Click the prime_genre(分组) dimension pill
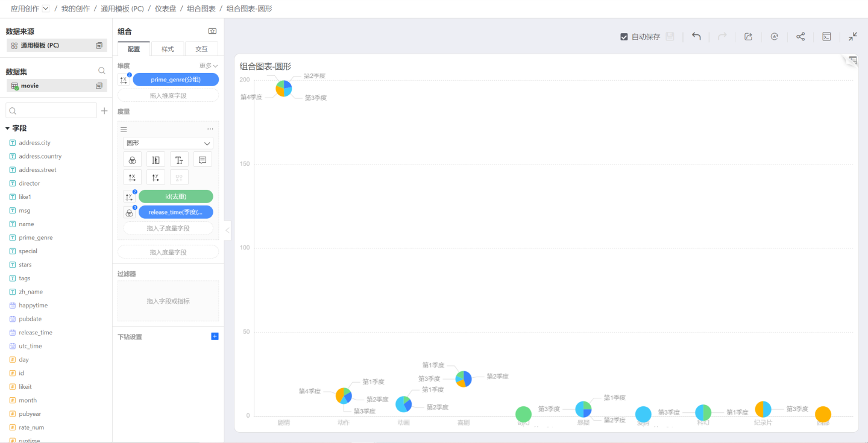 pos(175,80)
